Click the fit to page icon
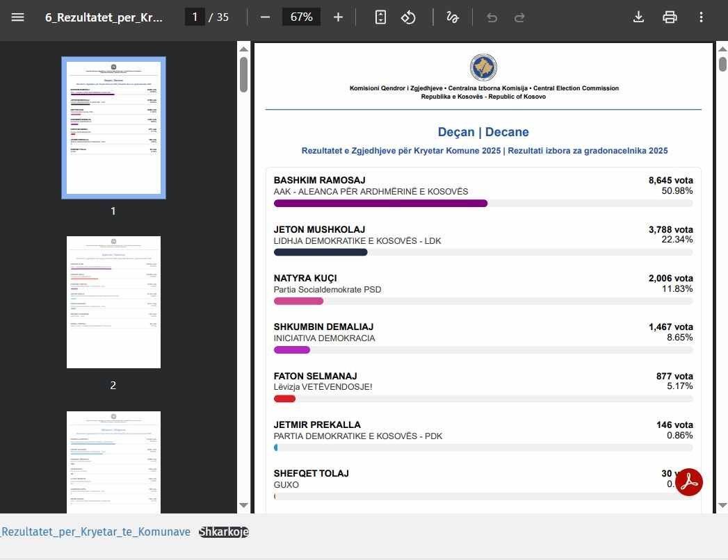 pyautogui.click(x=380, y=17)
